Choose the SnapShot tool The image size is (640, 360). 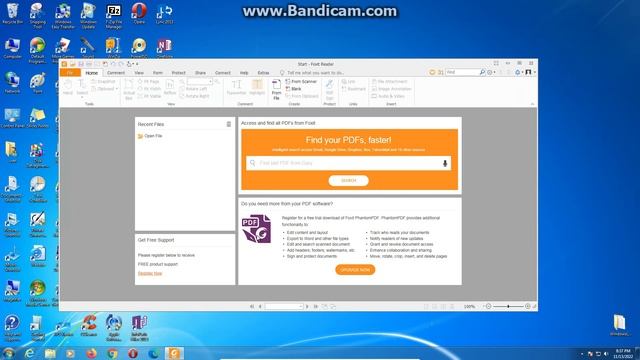103,82
